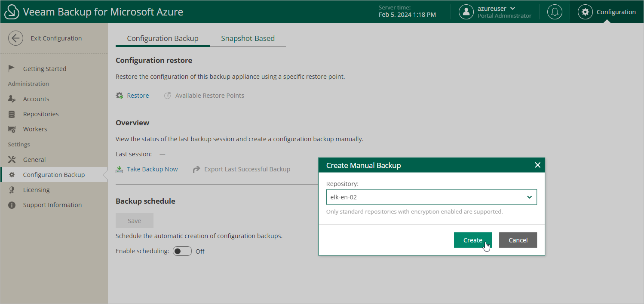Click the Licensing badge icon

12,190
